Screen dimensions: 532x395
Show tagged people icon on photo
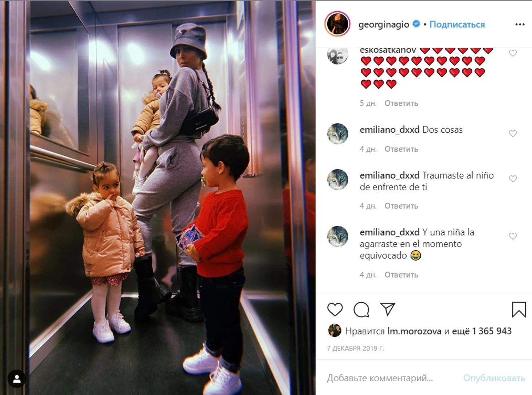[x=17, y=379]
